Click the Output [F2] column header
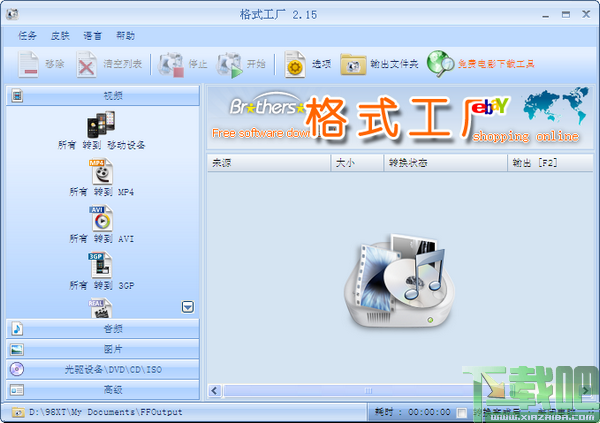Screen dimensions: 600x423 [x=550, y=163]
